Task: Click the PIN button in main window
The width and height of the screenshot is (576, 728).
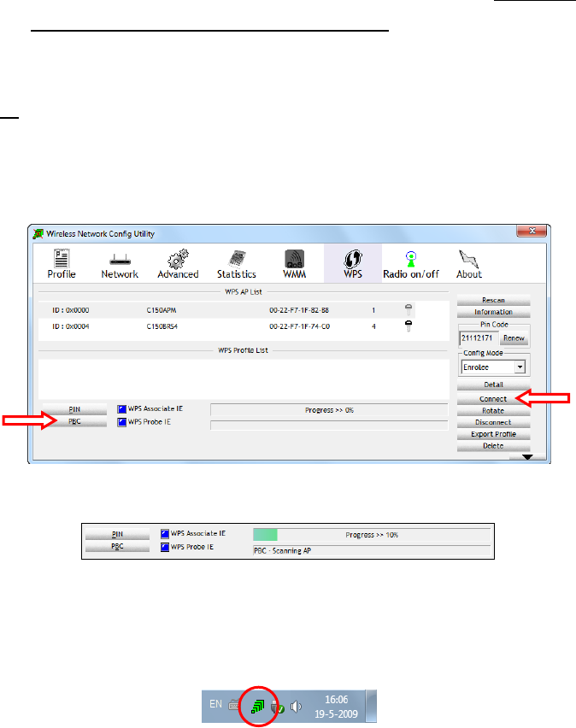Action: click(x=74, y=409)
